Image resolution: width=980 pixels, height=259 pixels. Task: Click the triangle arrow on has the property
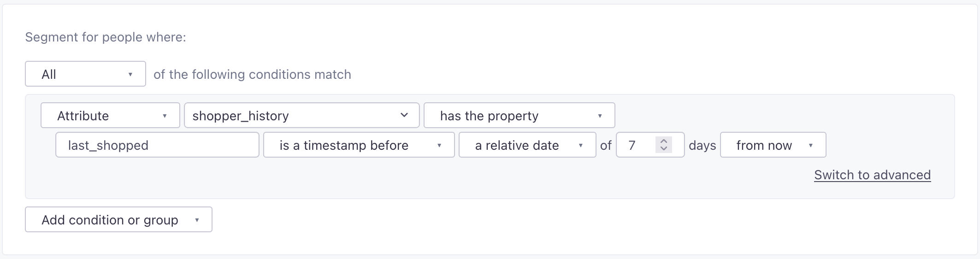[x=600, y=116]
